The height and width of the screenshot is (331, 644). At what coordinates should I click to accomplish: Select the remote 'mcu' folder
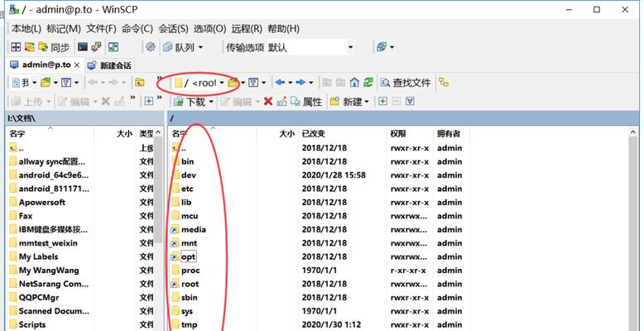click(190, 216)
